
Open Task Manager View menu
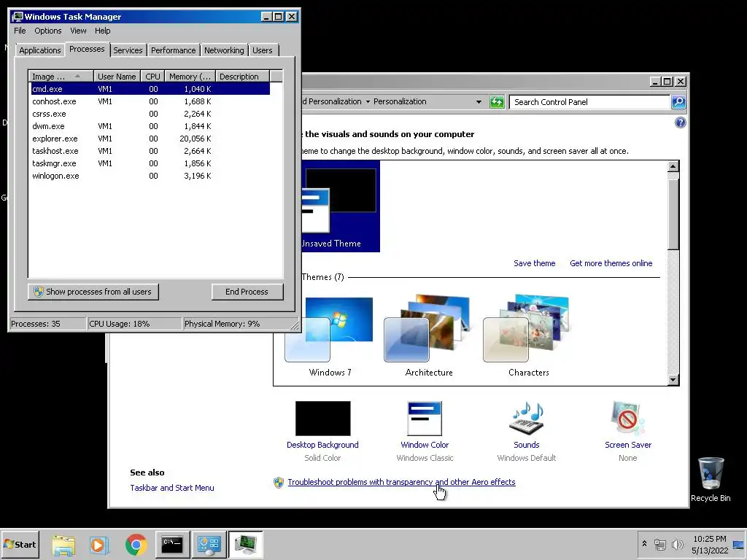(78, 31)
